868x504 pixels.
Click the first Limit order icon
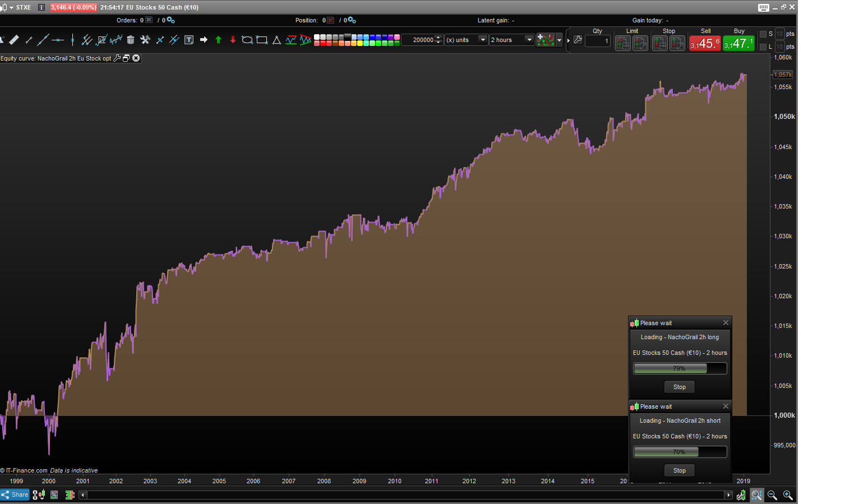(623, 43)
